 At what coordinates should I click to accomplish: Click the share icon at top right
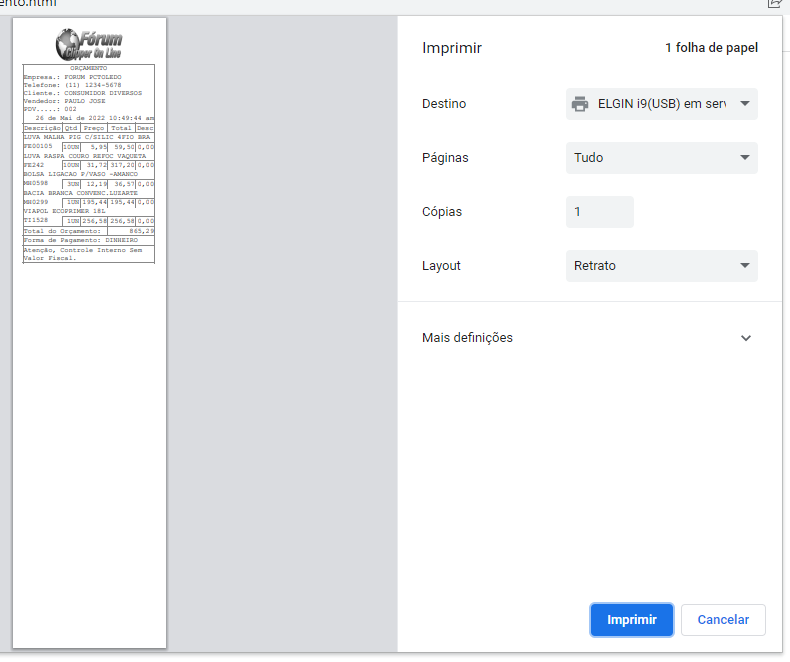click(x=774, y=4)
